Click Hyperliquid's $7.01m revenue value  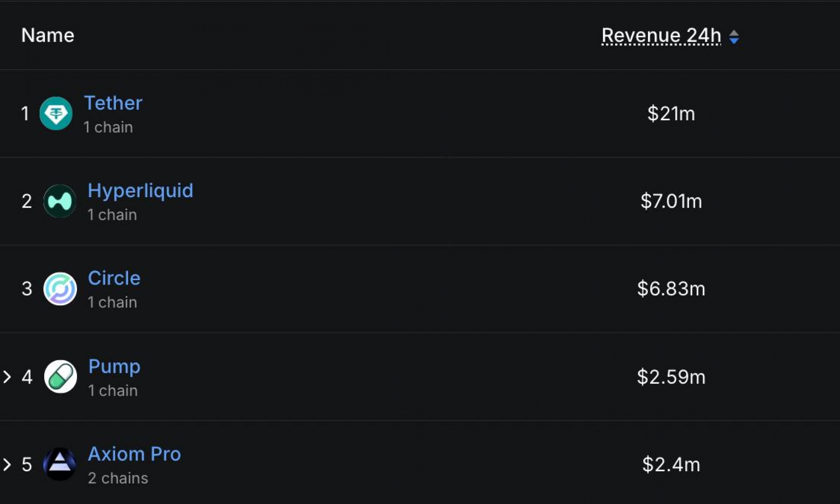click(x=671, y=202)
